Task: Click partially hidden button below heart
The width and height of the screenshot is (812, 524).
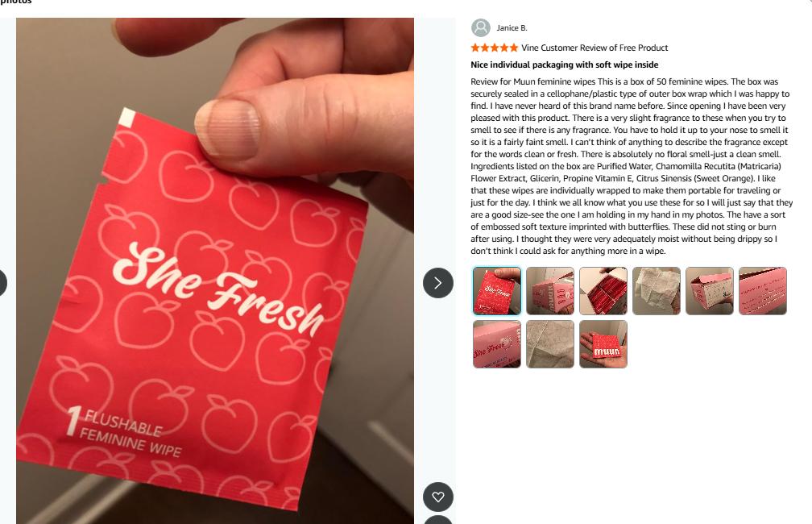Action: click(438, 520)
